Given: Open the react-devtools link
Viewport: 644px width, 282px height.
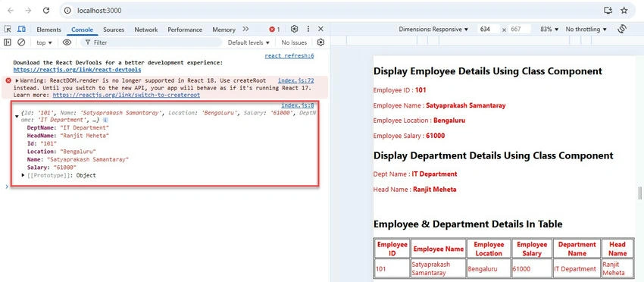Looking at the screenshot, I should click(77, 70).
